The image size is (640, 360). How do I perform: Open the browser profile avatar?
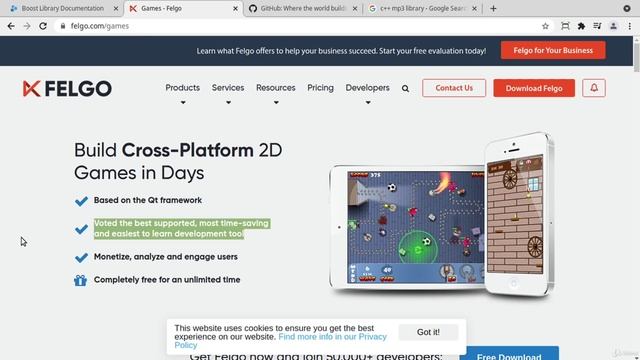[613, 26]
